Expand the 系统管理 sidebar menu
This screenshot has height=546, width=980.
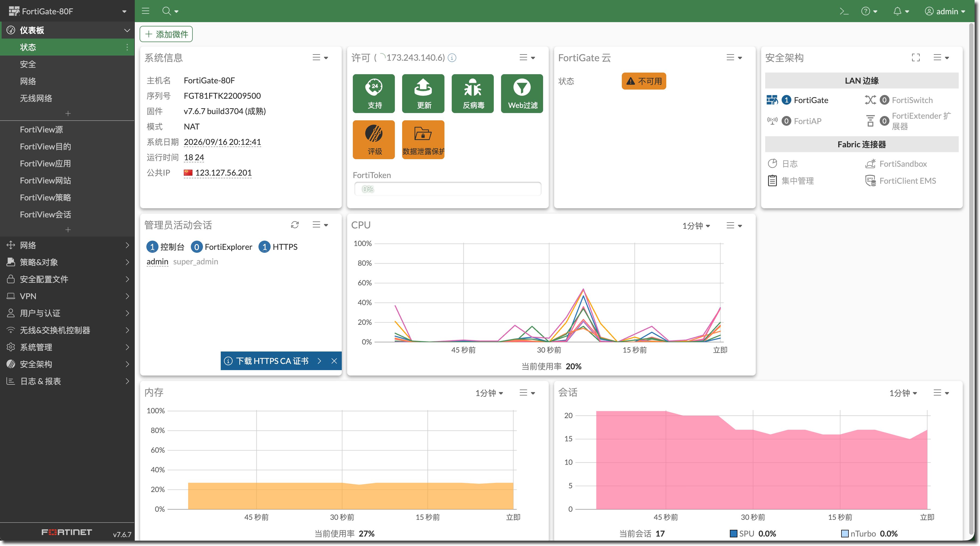(67, 347)
